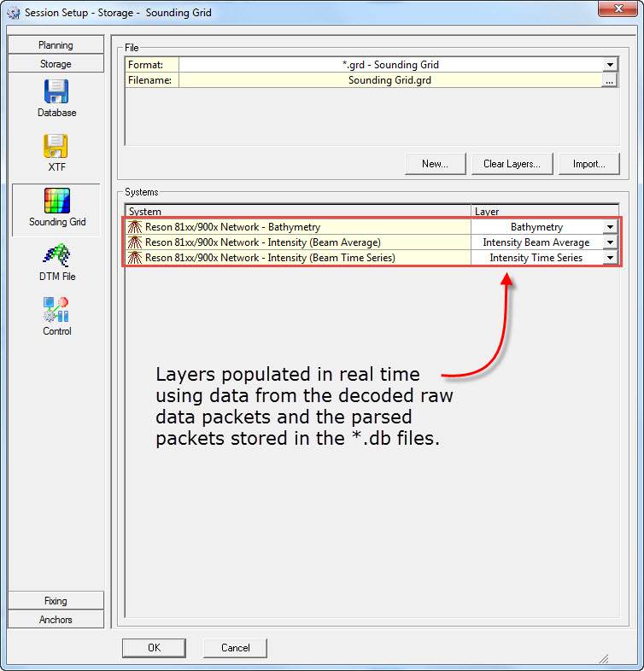Click the Clear Layers... button
The width and height of the screenshot is (644, 671).
coord(512,164)
